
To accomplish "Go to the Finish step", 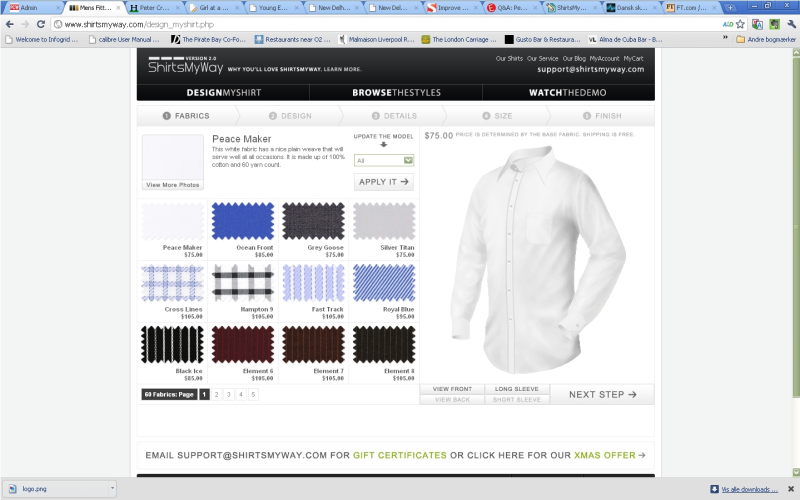I will click(x=603, y=116).
